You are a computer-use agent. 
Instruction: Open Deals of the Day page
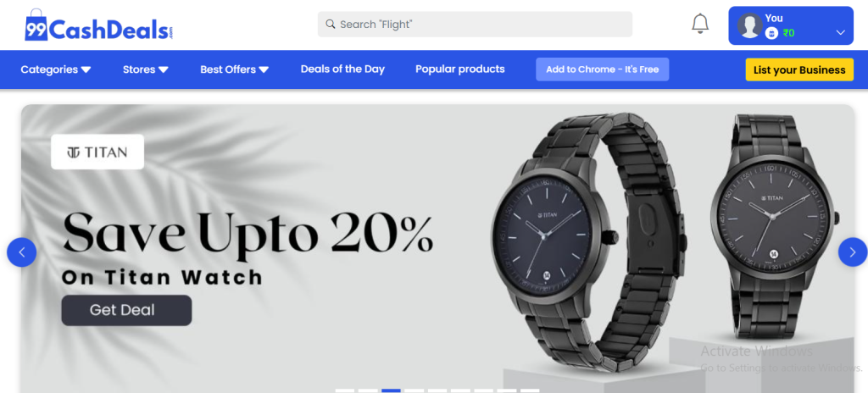[342, 69]
